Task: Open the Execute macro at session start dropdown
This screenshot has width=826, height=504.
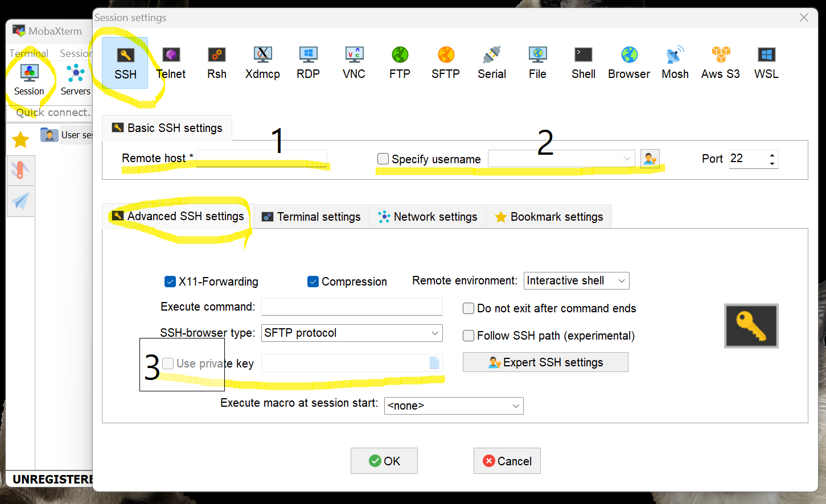Action: pos(516,406)
